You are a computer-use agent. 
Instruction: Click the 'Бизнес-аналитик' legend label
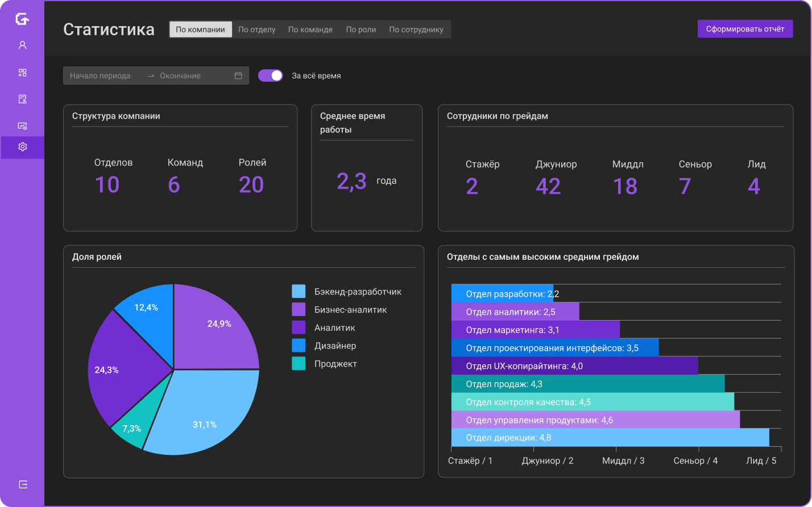click(350, 310)
